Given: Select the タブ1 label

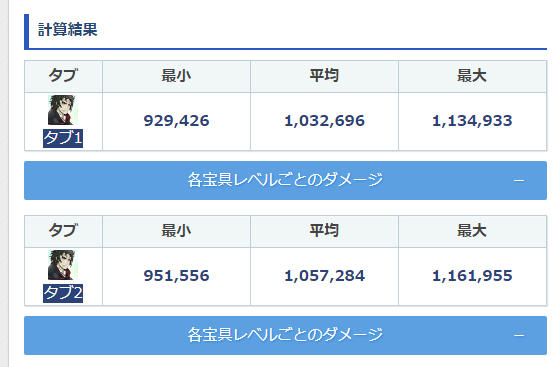Looking at the screenshot, I should tap(63, 138).
